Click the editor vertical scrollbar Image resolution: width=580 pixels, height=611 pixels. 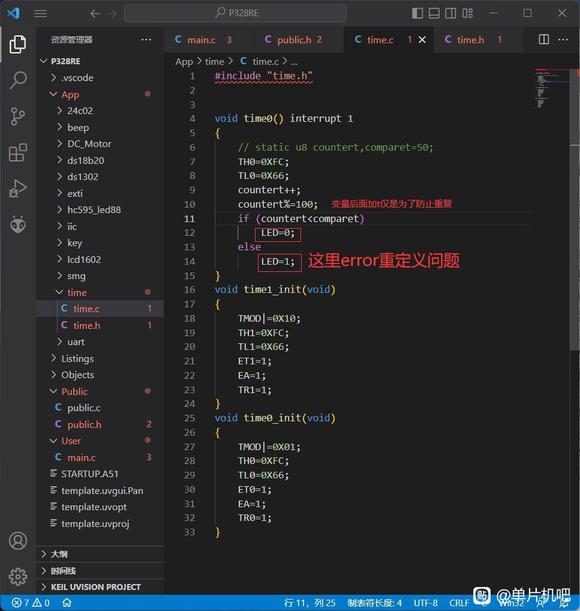click(x=575, y=210)
